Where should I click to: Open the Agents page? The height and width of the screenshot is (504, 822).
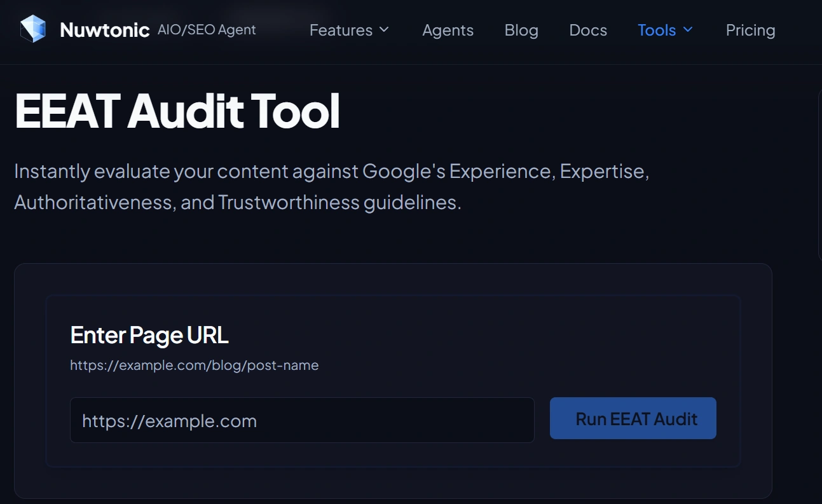click(x=448, y=30)
